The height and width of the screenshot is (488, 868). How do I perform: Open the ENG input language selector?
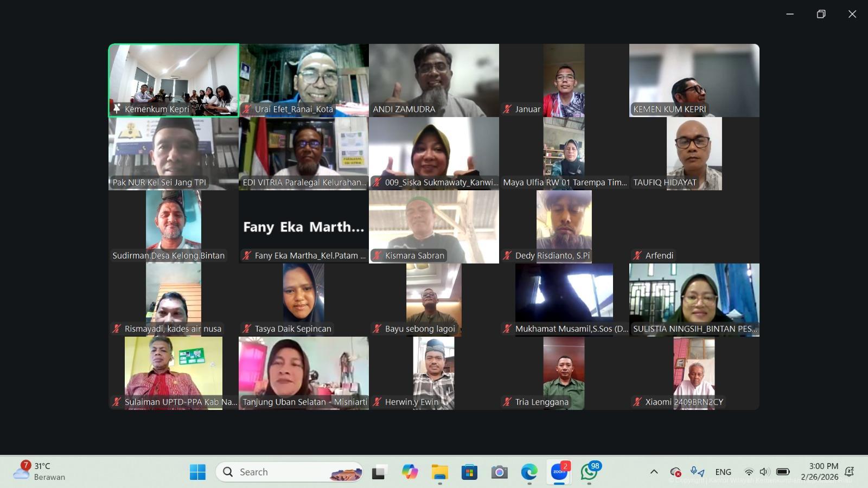(x=723, y=472)
